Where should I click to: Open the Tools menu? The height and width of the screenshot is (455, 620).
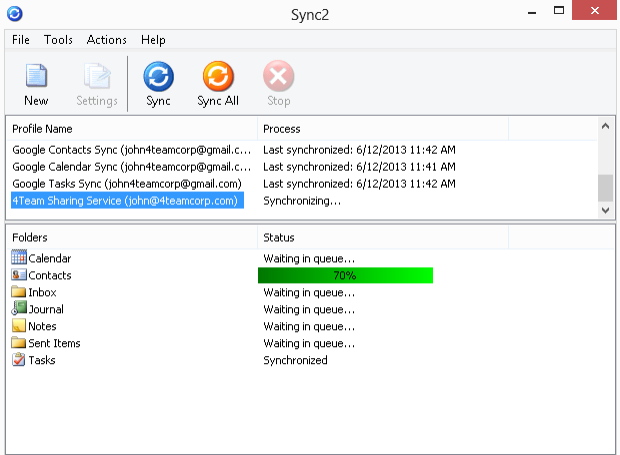58,40
